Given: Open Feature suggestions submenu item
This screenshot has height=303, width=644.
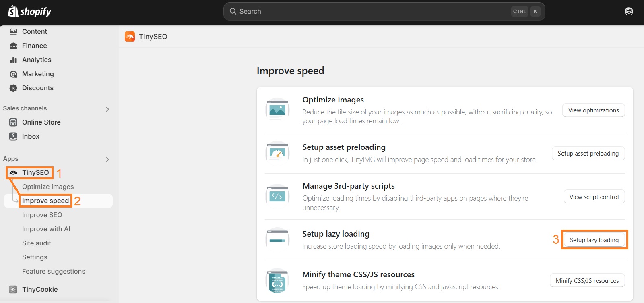Looking at the screenshot, I should click(x=54, y=271).
